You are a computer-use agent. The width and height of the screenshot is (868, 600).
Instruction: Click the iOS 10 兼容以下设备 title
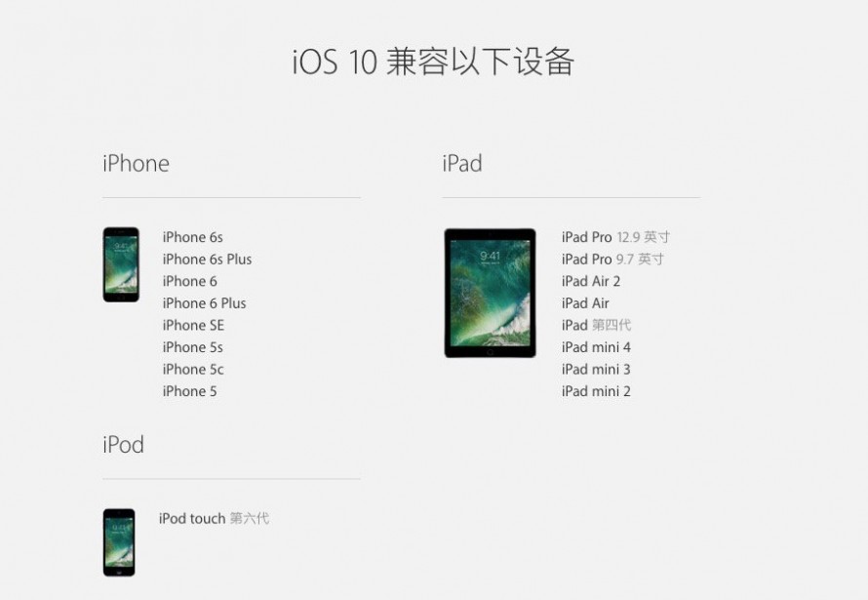tap(433, 61)
